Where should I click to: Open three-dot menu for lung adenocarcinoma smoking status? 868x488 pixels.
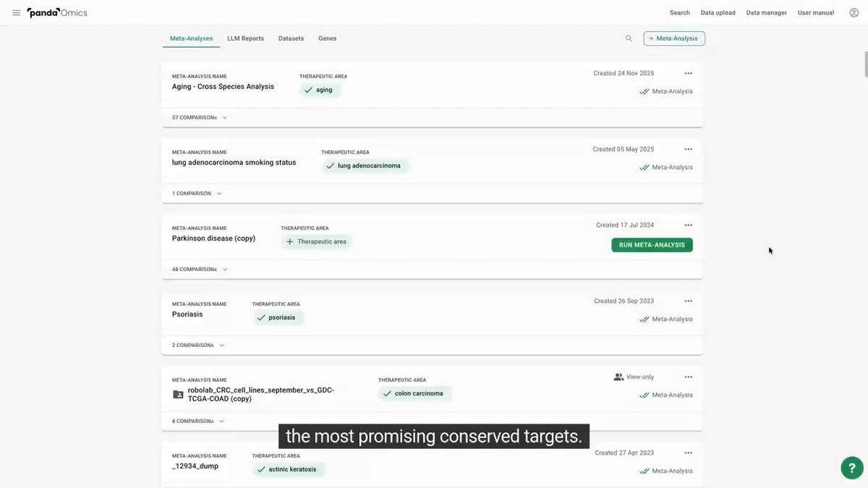pos(688,149)
